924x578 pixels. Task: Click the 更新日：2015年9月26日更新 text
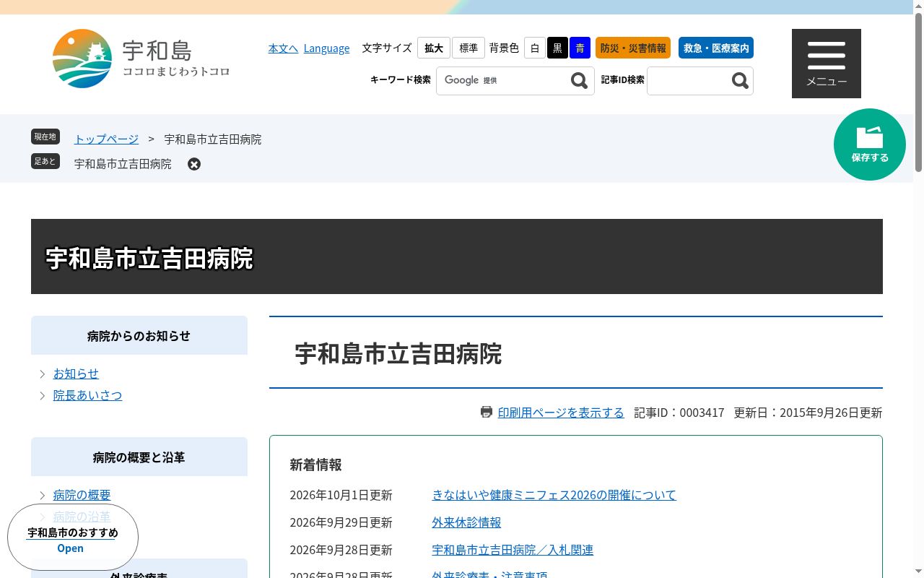[x=808, y=413]
